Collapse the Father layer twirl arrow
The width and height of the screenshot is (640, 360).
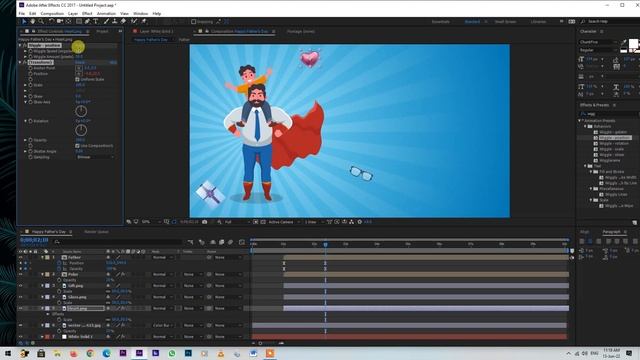[x=42, y=258]
